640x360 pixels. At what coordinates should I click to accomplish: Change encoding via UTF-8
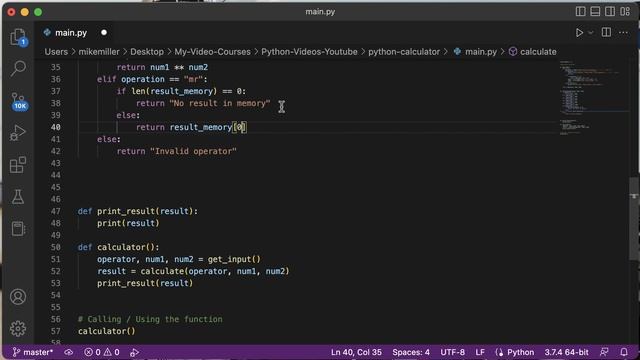point(452,352)
